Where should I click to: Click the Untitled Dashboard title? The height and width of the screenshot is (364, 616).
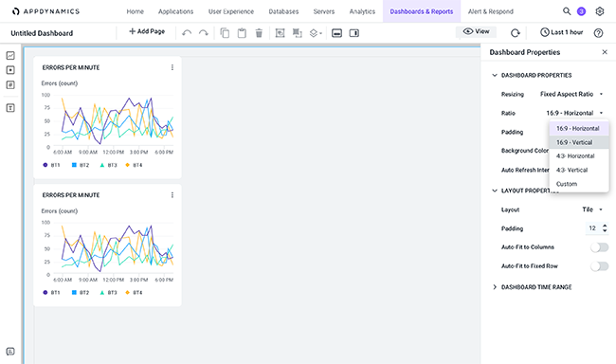(x=42, y=33)
